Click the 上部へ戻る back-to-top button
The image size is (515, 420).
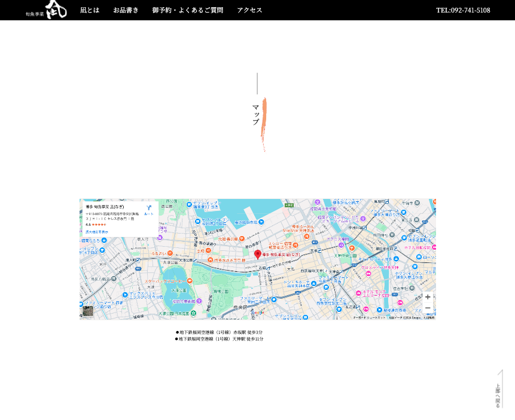(x=498, y=389)
